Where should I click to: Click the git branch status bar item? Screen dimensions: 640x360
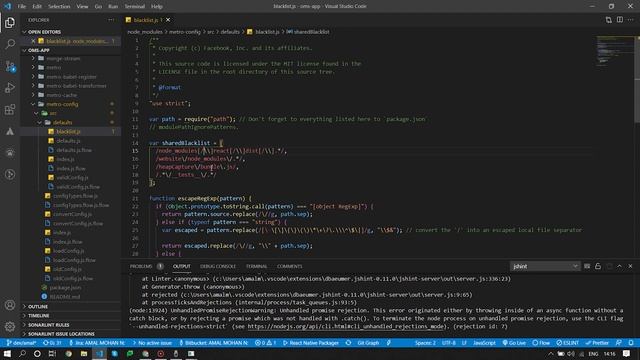pos(21,343)
